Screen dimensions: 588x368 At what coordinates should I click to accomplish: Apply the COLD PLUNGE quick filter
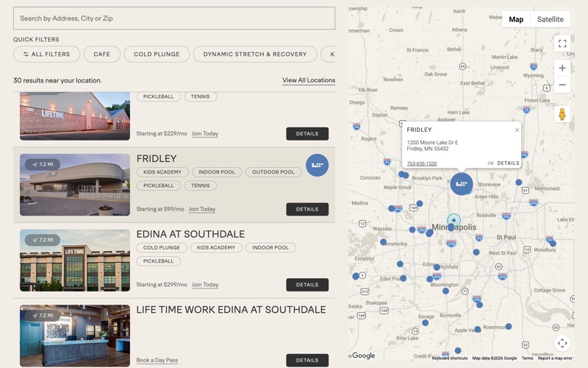[x=157, y=54]
